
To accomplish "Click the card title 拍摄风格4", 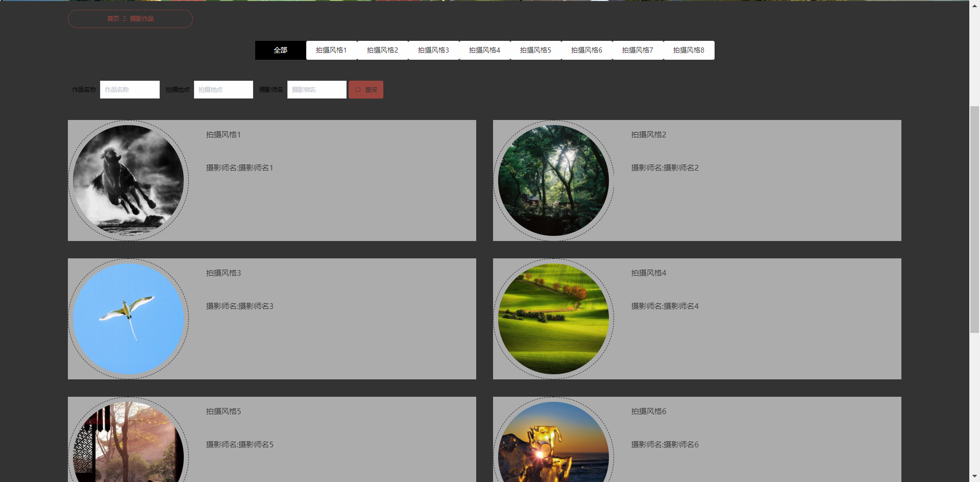I will click(x=648, y=273).
